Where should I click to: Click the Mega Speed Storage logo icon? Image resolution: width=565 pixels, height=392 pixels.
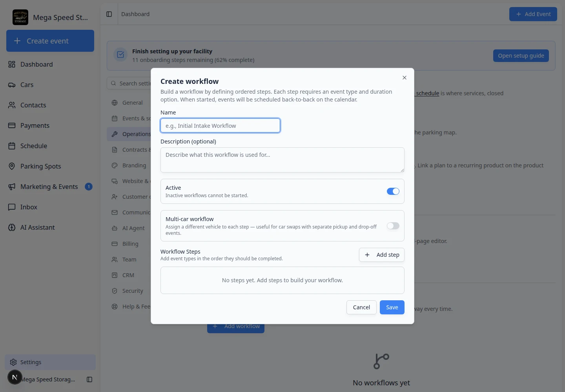click(x=20, y=17)
